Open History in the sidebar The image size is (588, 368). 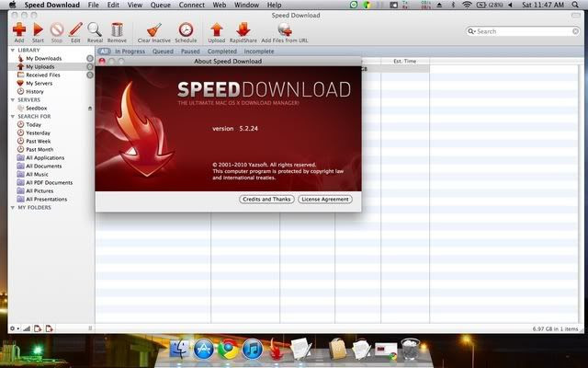35,91
